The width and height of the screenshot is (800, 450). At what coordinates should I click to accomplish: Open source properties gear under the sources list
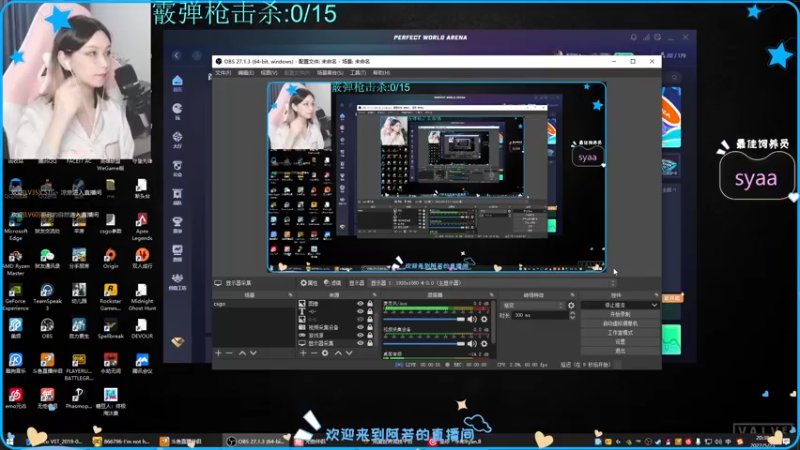tap(325, 353)
